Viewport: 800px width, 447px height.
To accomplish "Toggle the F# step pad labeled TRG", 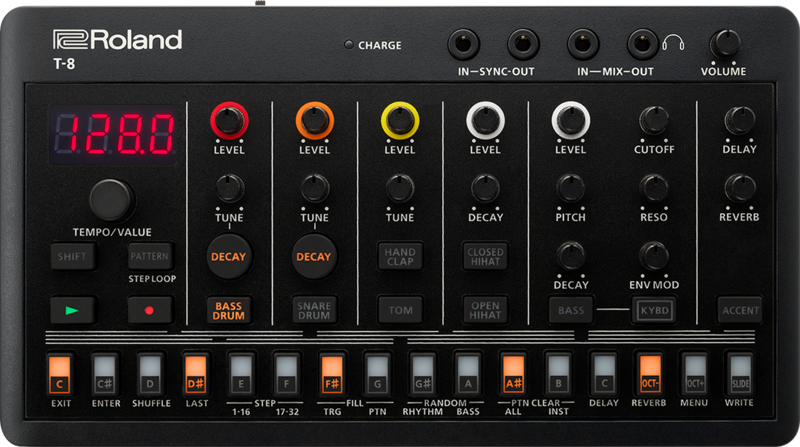I will (333, 371).
